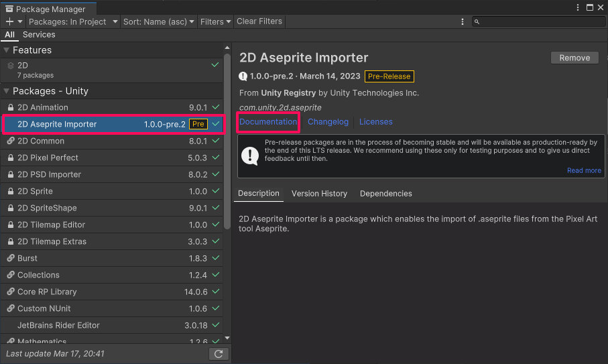
Task: Click the link icon beside Collections
Action: (11, 275)
